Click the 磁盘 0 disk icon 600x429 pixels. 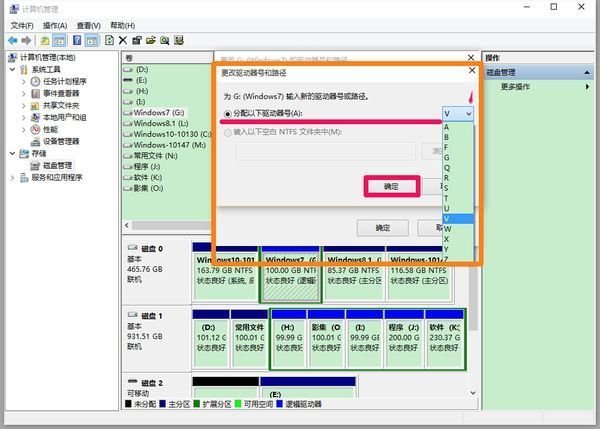(x=132, y=248)
